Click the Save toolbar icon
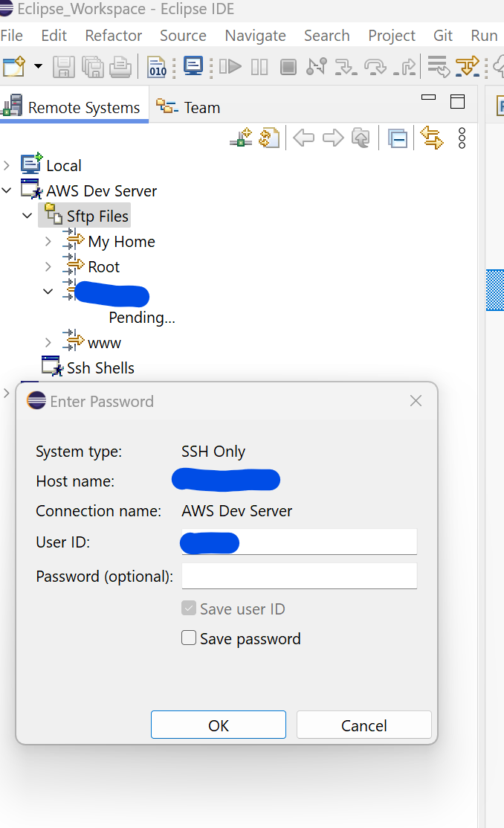 [63, 67]
